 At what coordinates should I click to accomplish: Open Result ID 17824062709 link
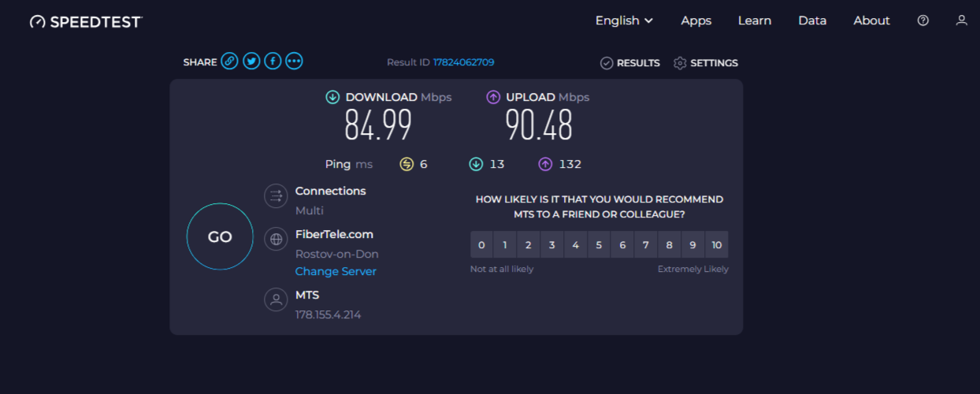pos(463,62)
